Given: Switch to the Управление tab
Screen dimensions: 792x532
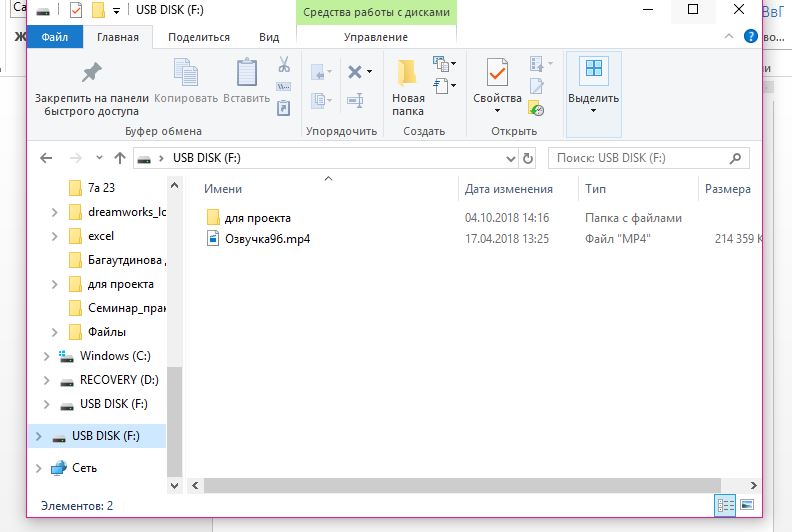Looking at the screenshot, I should tap(376, 37).
